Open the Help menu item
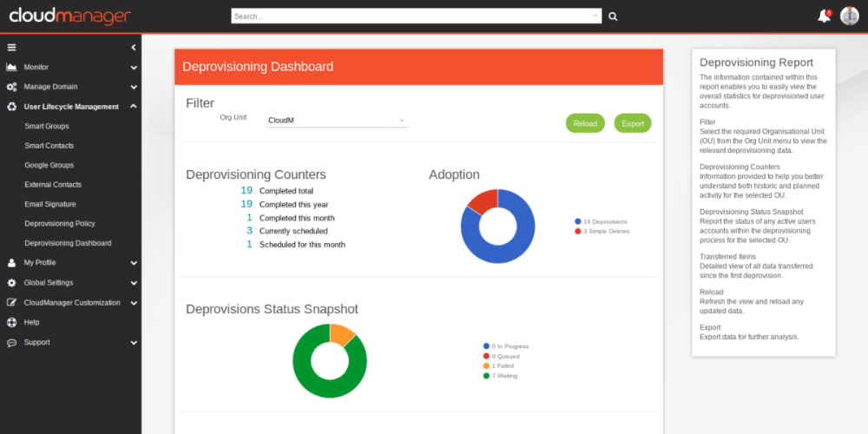The image size is (868, 434). click(x=31, y=322)
